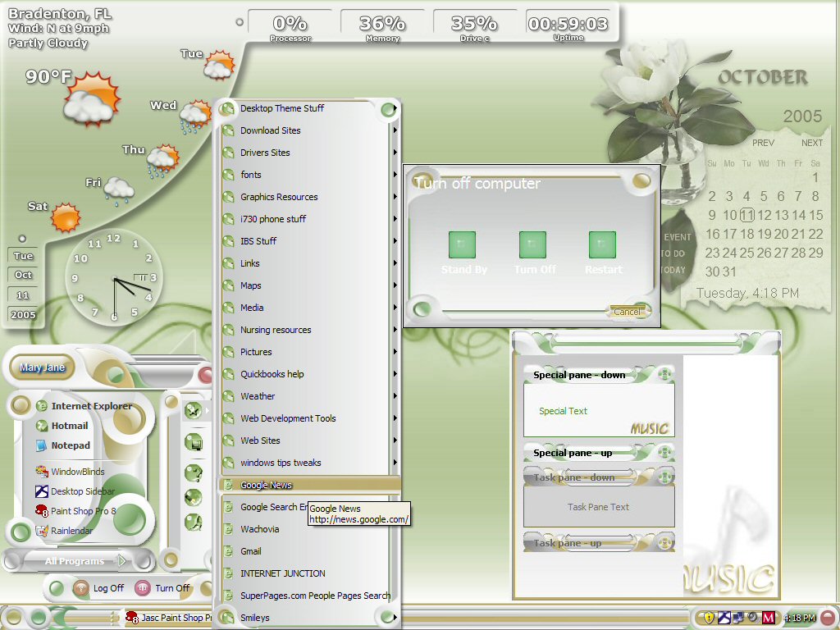Click the red M system tray icon
The image size is (840, 630).
tap(768, 618)
